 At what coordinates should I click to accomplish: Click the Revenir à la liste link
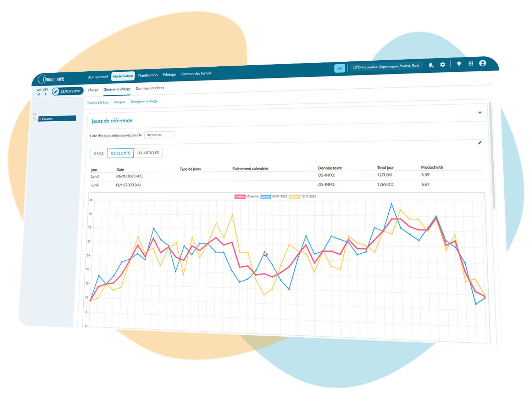(x=98, y=103)
